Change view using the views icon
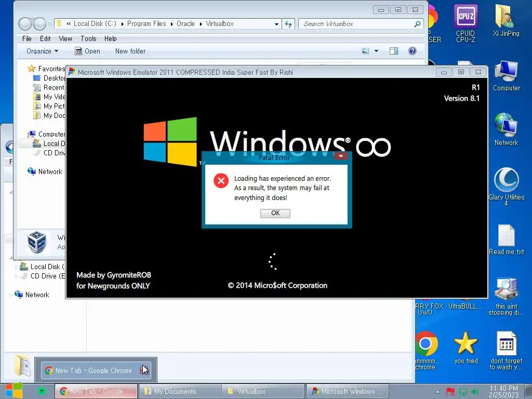 (365, 51)
